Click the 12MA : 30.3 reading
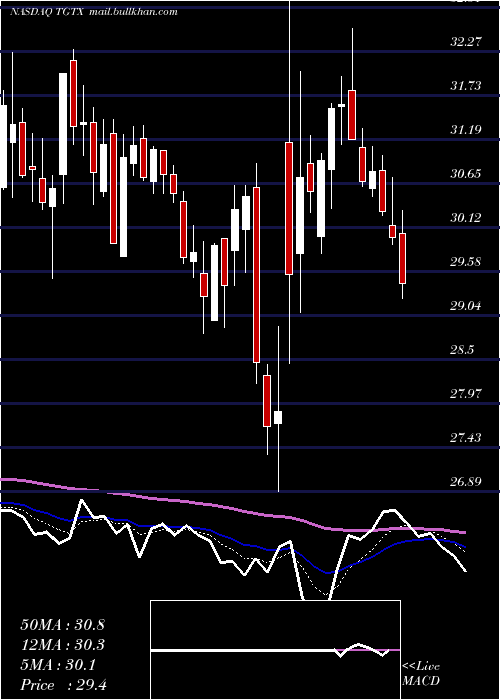The width and height of the screenshot is (500, 700). click(62, 645)
